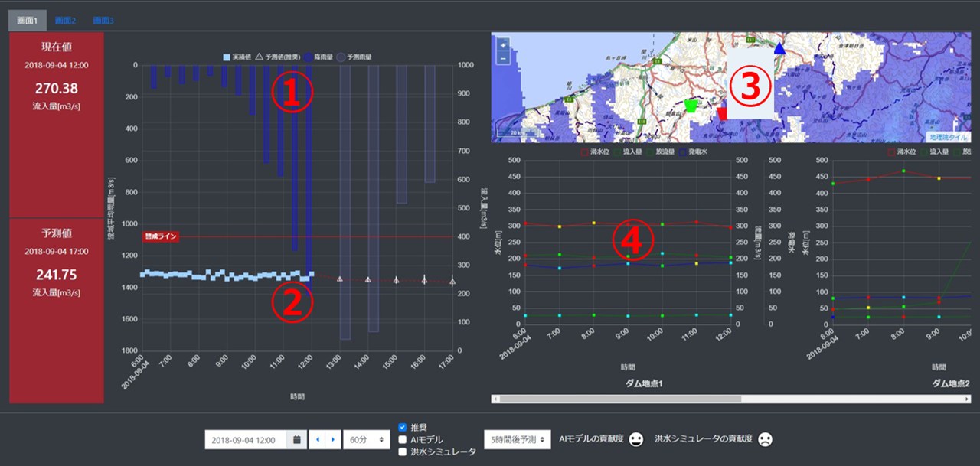The image size is (980, 466).
Task: Open the 地理院タイル attribution link
Action: coord(948,137)
